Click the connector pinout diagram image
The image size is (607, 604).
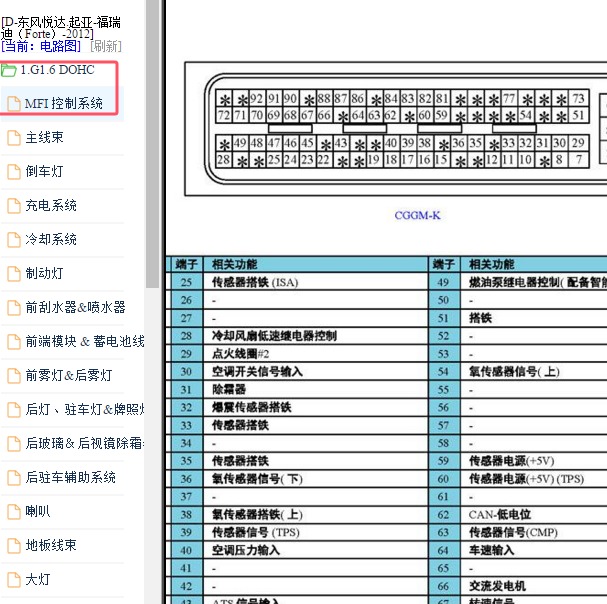click(396, 129)
